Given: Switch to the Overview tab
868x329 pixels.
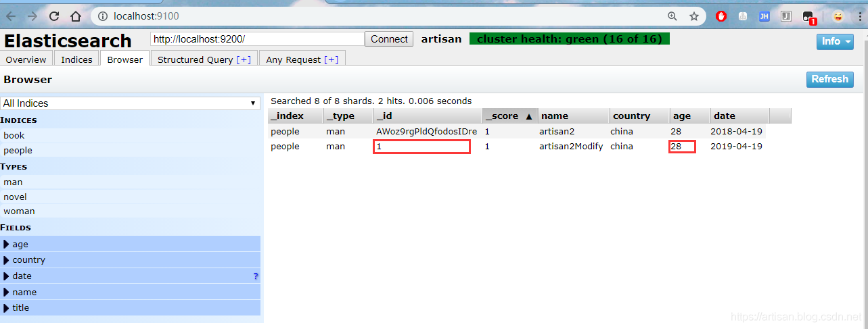Looking at the screenshot, I should (x=26, y=59).
